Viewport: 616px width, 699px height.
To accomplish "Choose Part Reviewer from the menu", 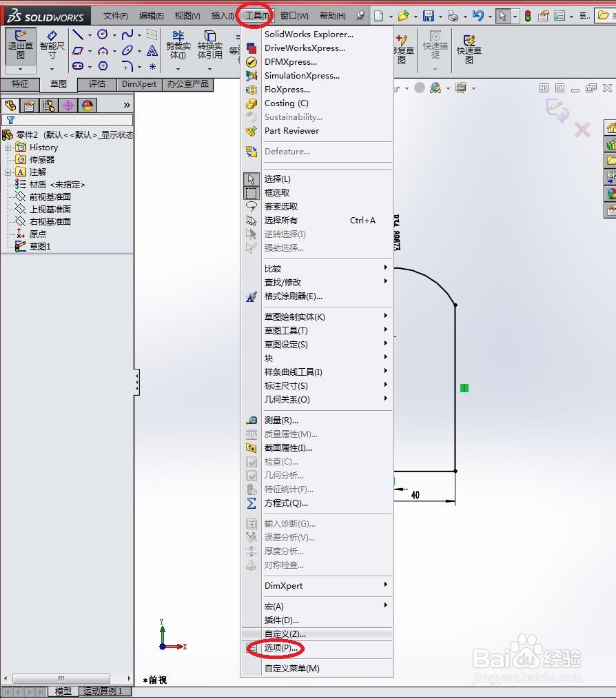I will tap(318, 130).
